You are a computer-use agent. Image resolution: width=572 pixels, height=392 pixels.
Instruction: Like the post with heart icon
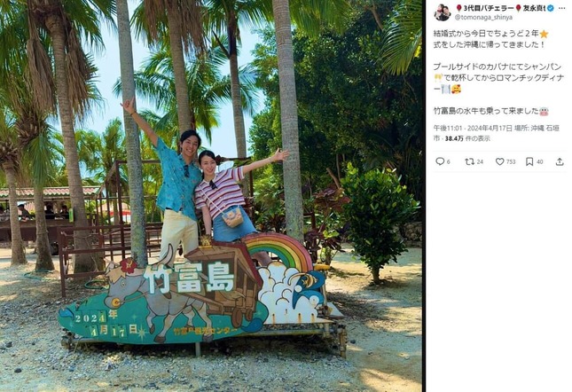tap(500, 161)
